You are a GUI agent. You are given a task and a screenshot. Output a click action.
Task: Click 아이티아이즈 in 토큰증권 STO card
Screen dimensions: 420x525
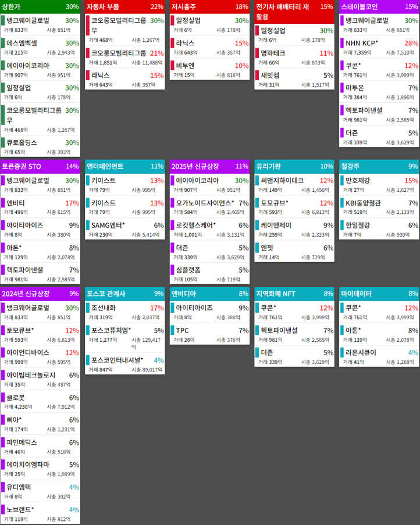click(40, 229)
